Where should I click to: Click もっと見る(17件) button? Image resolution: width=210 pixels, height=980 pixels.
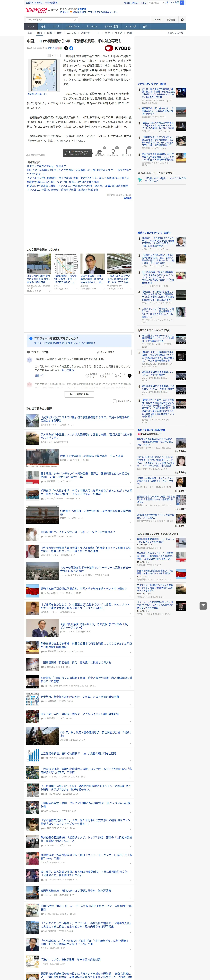[79, 394]
